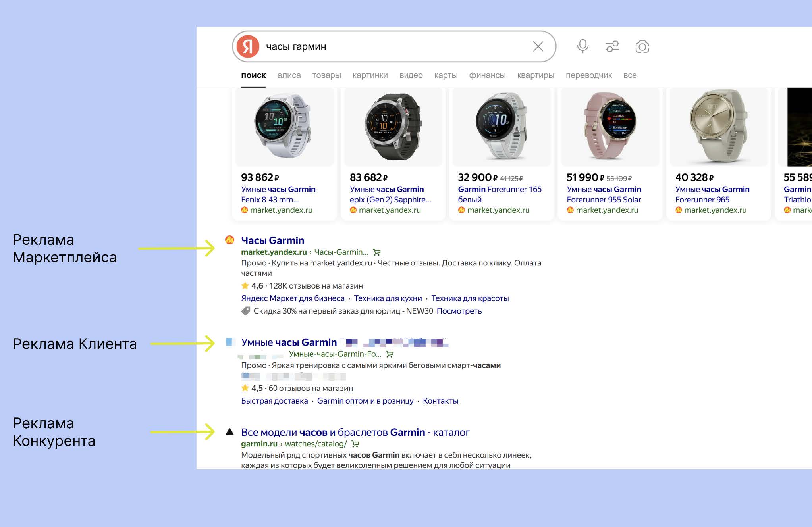
Task: Open the картинки tab
Action: 370,75
